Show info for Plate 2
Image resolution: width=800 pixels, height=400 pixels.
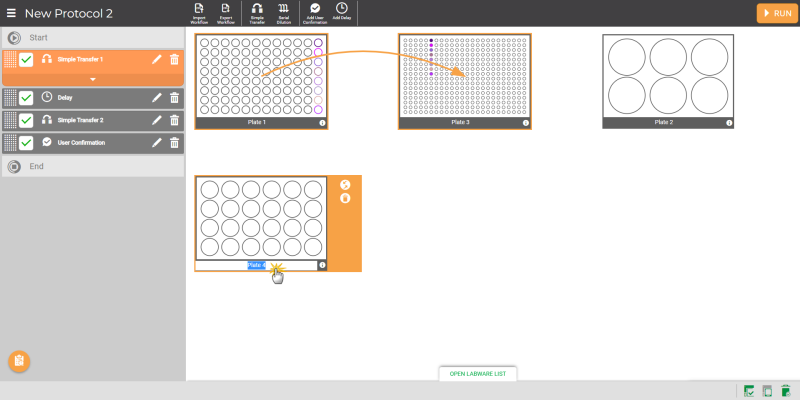[x=728, y=123]
